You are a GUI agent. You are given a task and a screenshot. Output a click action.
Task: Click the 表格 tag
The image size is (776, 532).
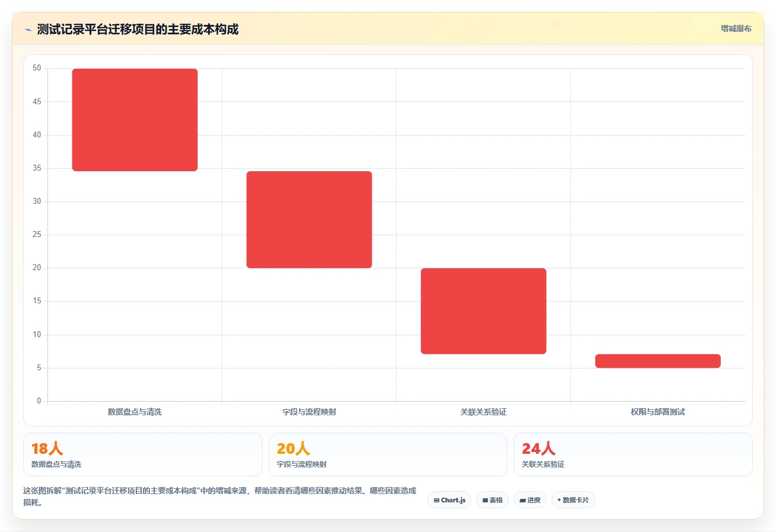pos(492,500)
